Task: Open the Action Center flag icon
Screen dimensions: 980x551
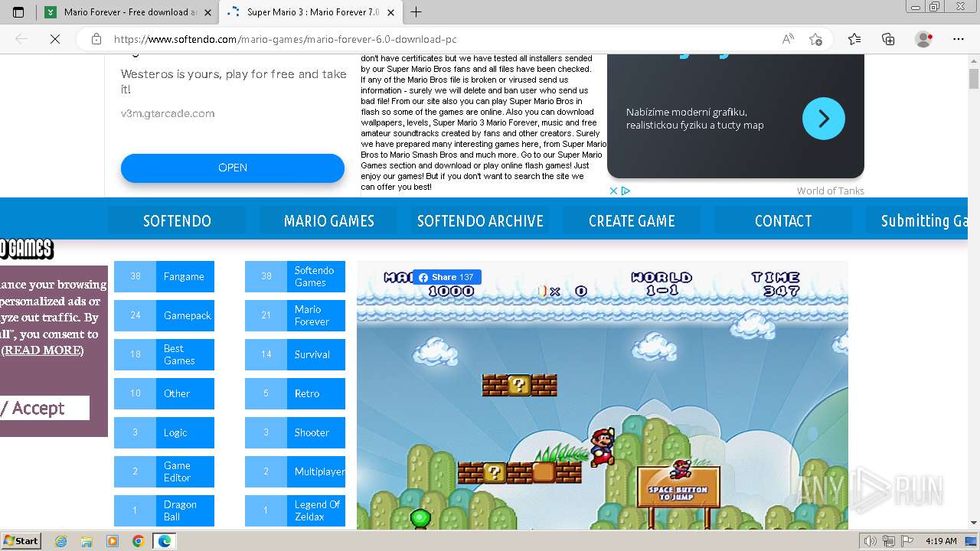Action: click(x=908, y=541)
